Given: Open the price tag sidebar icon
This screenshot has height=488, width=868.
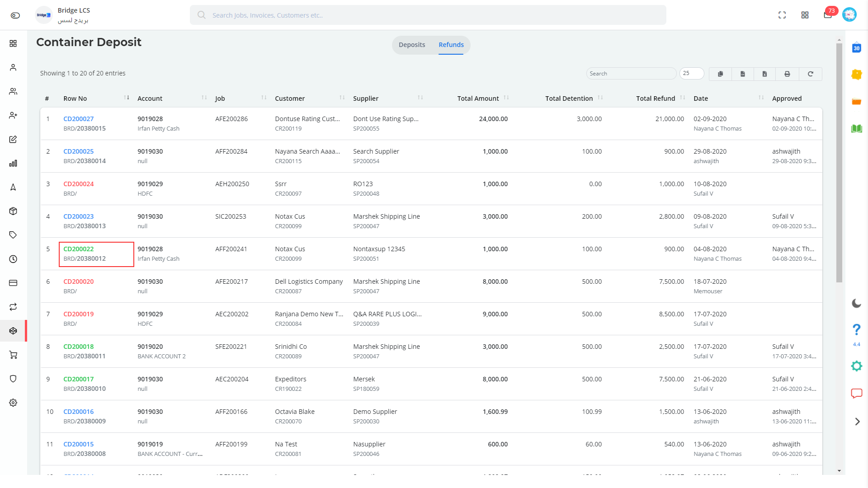Looking at the screenshot, I should pos(13,235).
